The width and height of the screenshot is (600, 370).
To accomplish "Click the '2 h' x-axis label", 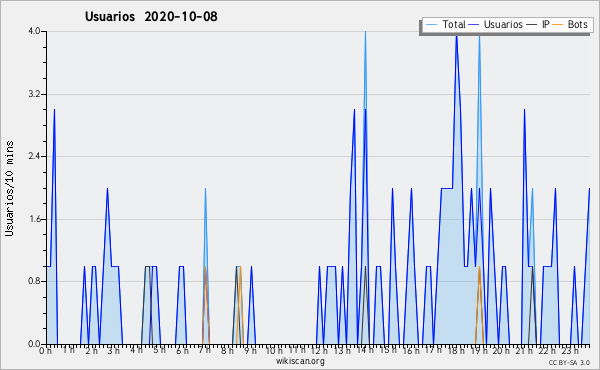I will [x=91, y=351].
